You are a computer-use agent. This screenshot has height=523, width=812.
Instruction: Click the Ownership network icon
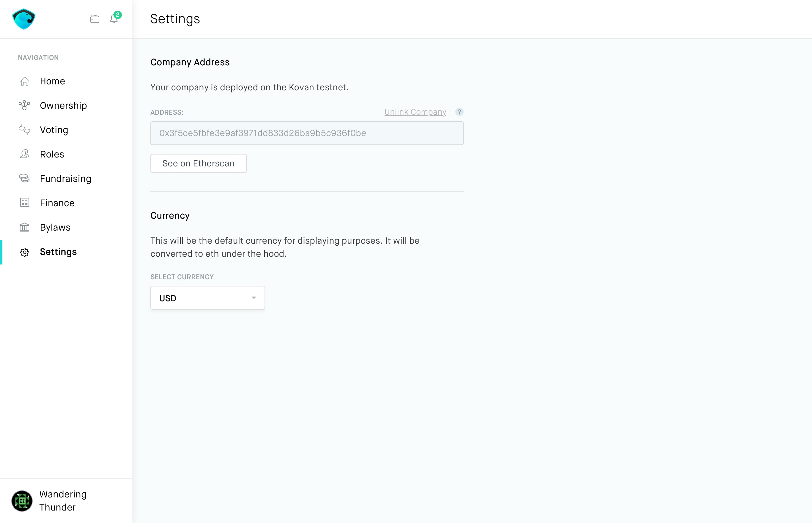click(x=24, y=105)
